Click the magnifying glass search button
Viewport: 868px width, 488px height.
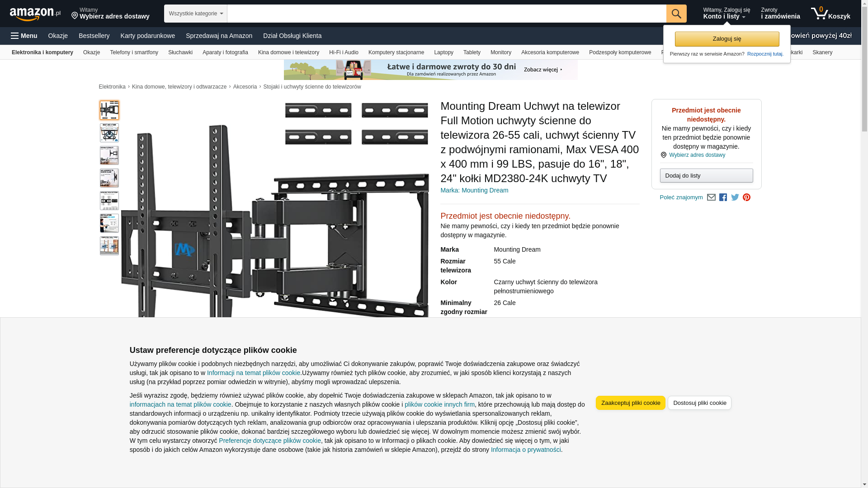[676, 14]
